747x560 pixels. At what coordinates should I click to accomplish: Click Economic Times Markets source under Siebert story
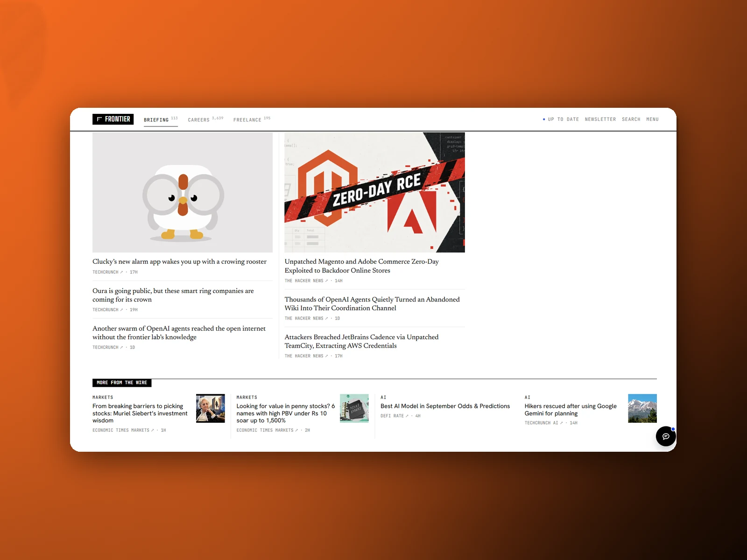(x=123, y=430)
